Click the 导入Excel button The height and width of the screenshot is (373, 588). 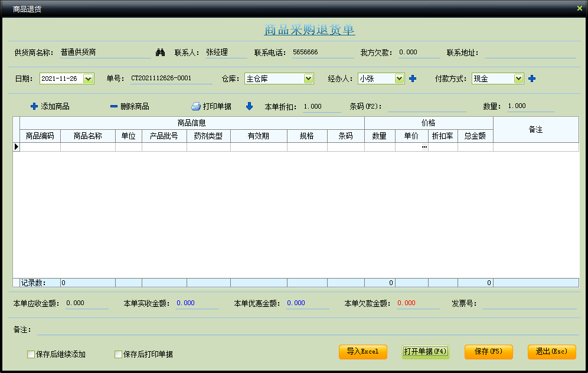[363, 352]
